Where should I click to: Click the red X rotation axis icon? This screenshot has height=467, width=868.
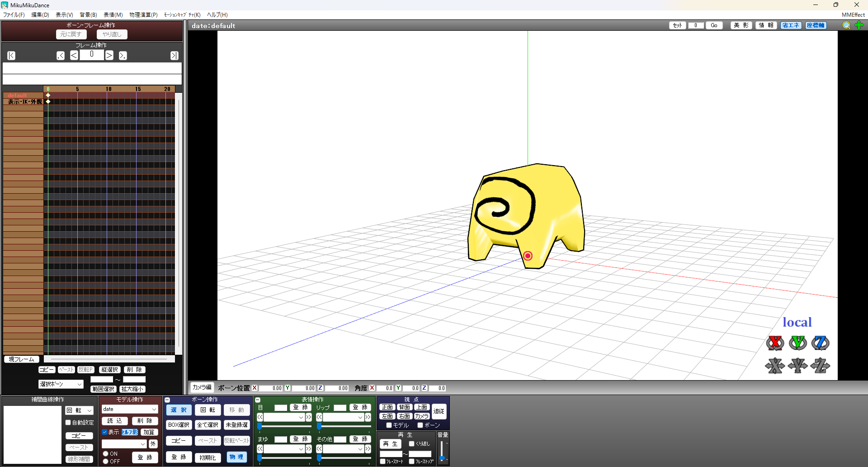click(x=775, y=343)
